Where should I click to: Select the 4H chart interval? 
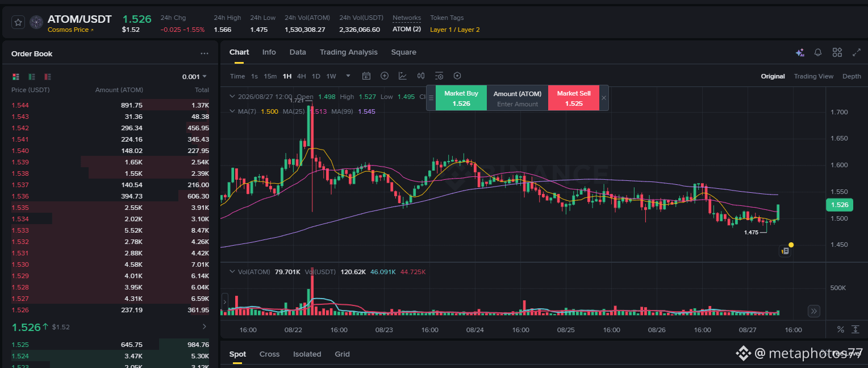pyautogui.click(x=302, y=76)
